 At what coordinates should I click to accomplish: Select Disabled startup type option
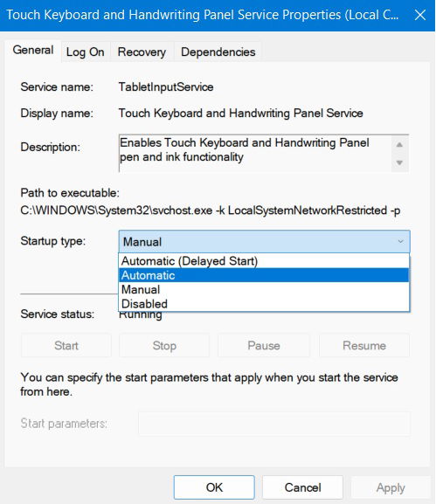(x=264, y=303)
